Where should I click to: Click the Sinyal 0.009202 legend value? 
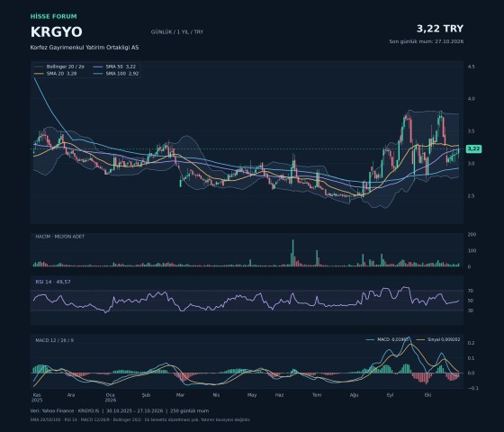point(444,339)
